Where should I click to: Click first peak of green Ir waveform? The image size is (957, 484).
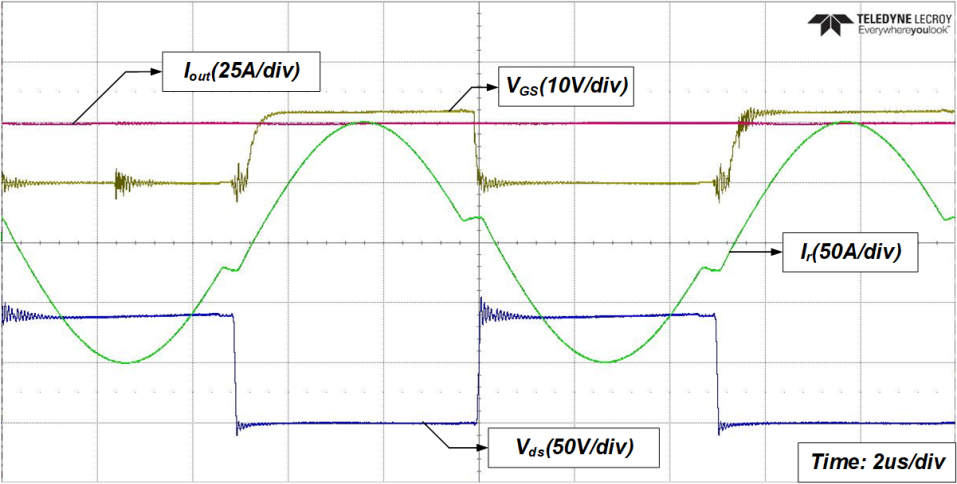pyautogui.click(x=365, y=122)
